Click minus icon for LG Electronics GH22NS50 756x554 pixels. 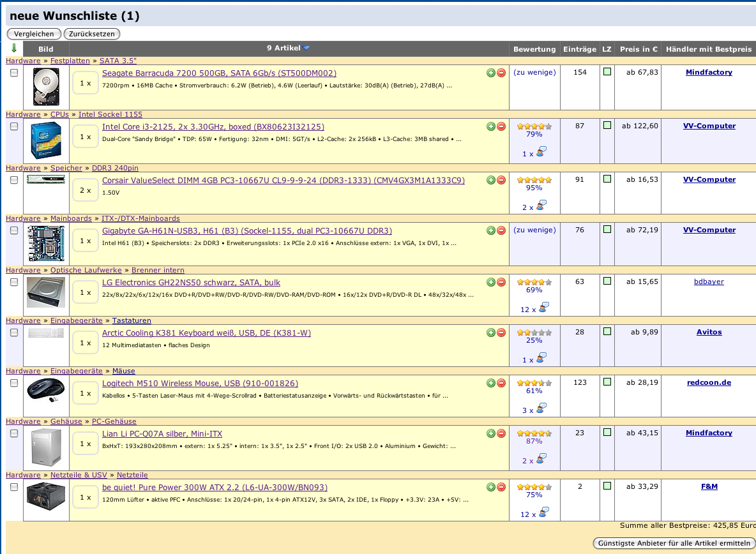pos(501,282)
